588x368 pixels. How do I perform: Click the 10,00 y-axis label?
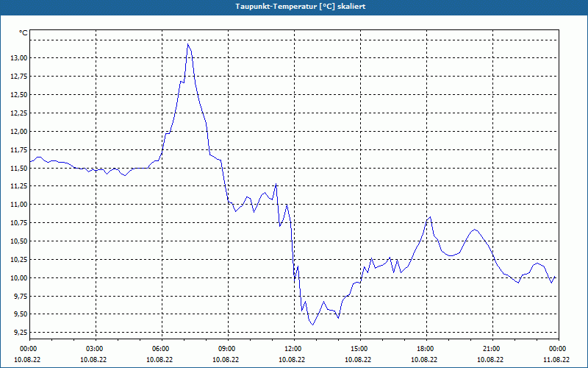(x=19, y=278)
